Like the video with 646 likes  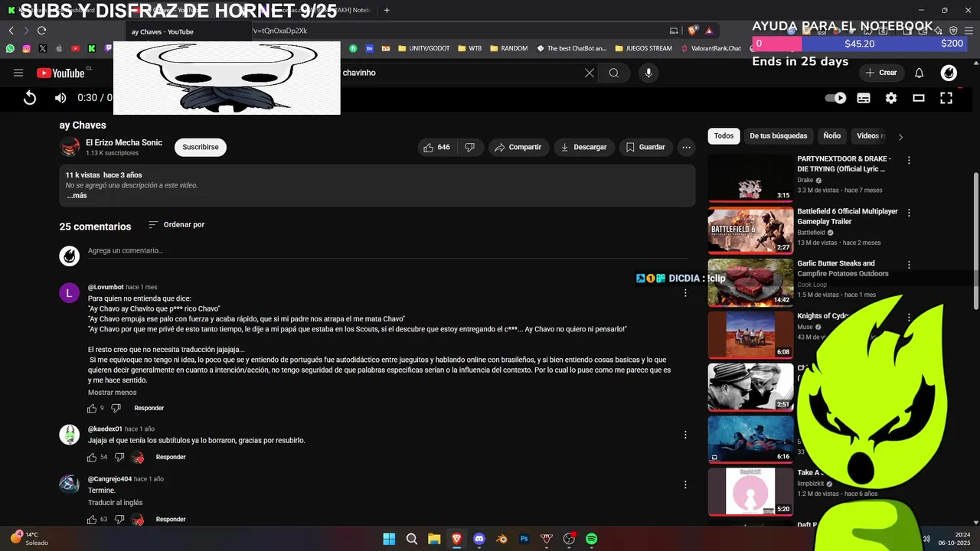pos(436,147)
